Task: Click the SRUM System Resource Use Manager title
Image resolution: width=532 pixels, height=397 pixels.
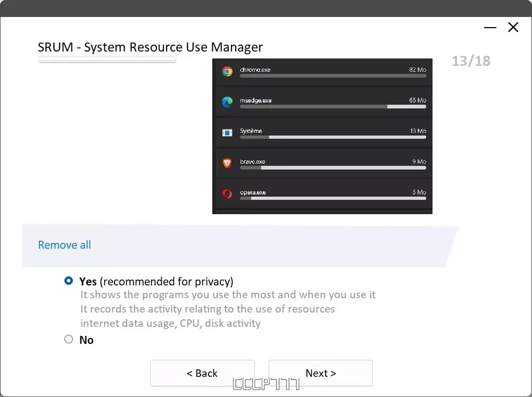Action: tap(149, 47)
